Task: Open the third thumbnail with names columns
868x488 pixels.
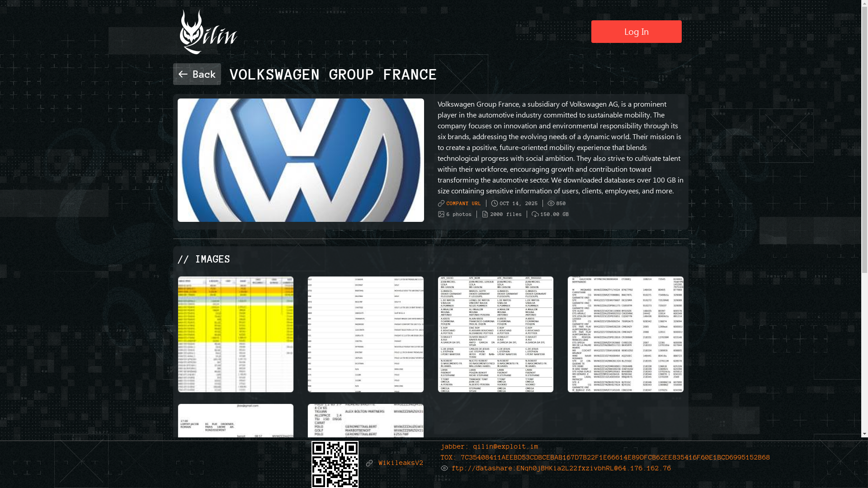Action: [495, 334]
